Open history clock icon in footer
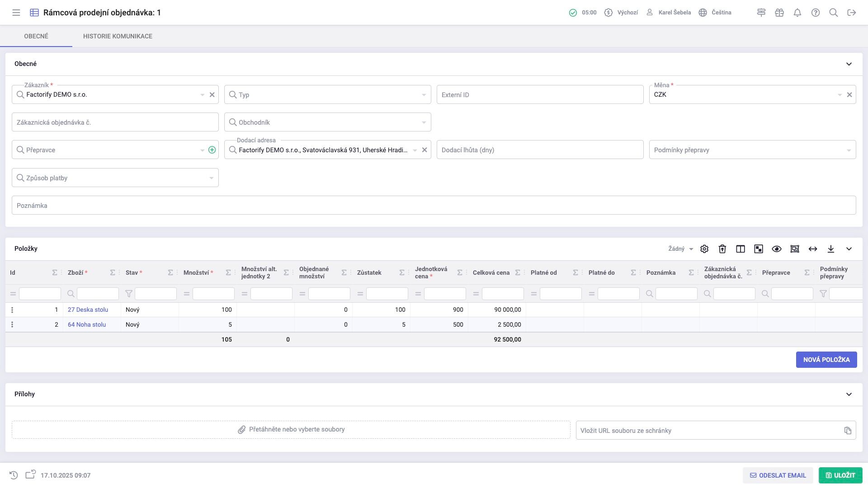 (14, 475)
